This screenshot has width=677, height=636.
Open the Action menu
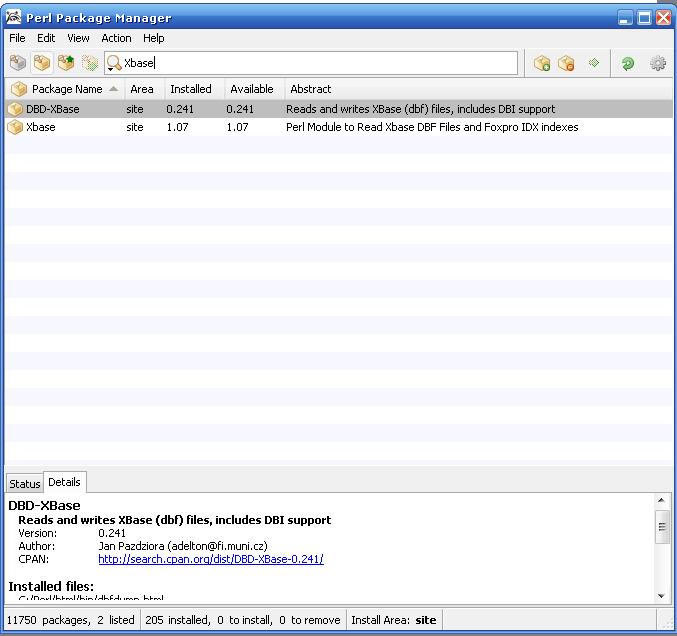pyautogui.click(x=116, y=38)
